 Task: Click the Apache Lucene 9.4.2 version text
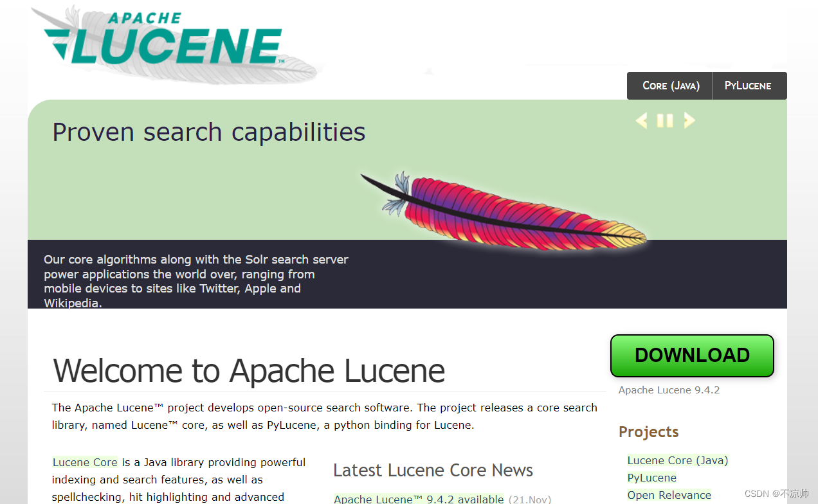[x=669, y=390]
